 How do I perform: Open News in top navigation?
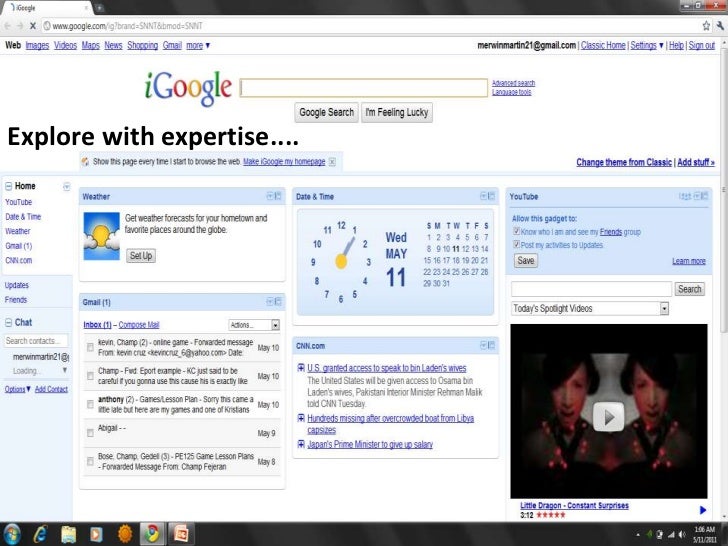point(113,46)
